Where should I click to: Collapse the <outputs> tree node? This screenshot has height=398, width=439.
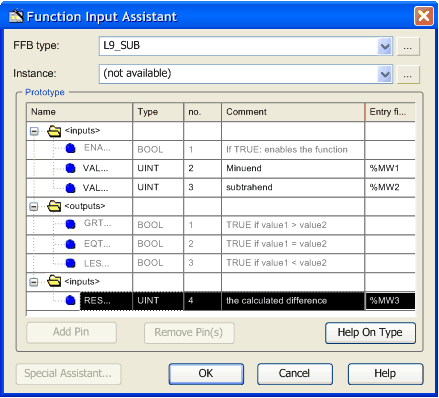pos(34,207)
